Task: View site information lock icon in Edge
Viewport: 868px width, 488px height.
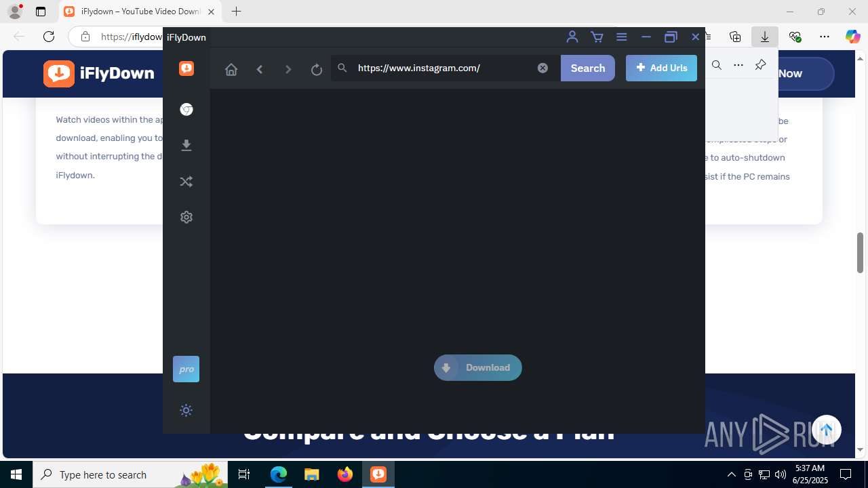Action: (85, 37)
